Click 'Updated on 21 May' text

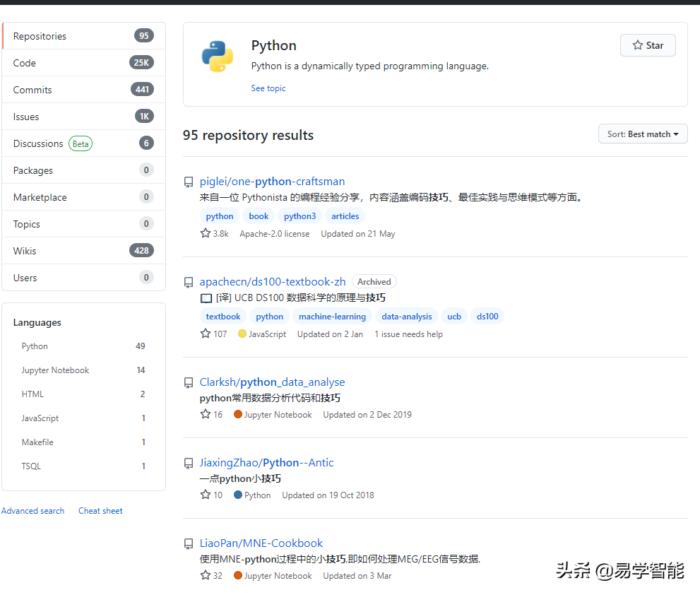coord(358,234)
